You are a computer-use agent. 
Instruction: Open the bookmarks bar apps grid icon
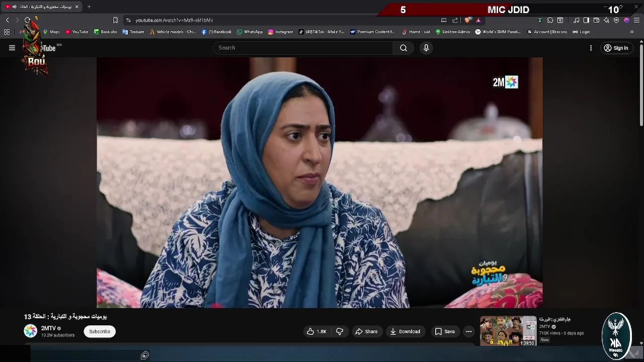point(7,32)
